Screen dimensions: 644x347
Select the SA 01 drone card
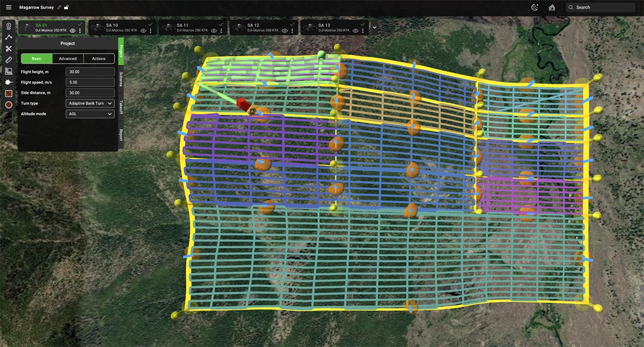point(52,28)
